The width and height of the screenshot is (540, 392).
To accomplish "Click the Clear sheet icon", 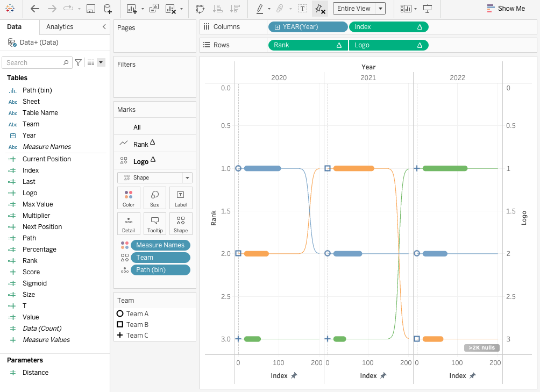I will click(x=170, y=9).
